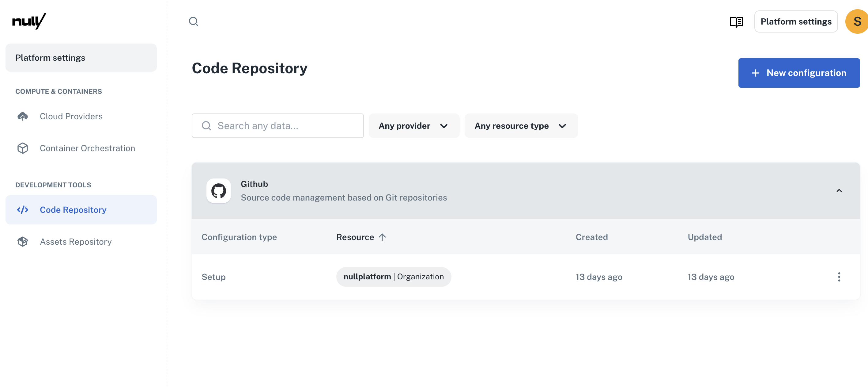The height and width of the screenshot is (387, 868).
Task: Click the Code Repository page heading
Action: [250, 68]
